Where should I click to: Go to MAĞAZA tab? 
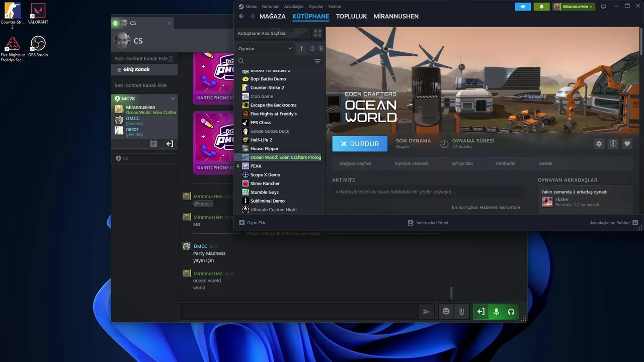click(273, 16)
